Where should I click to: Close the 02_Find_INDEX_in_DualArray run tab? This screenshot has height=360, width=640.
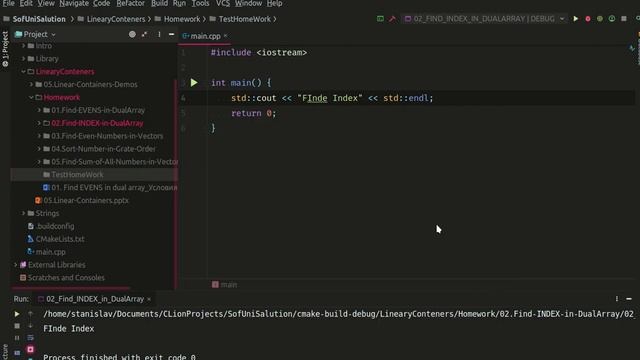pos(149,299)
